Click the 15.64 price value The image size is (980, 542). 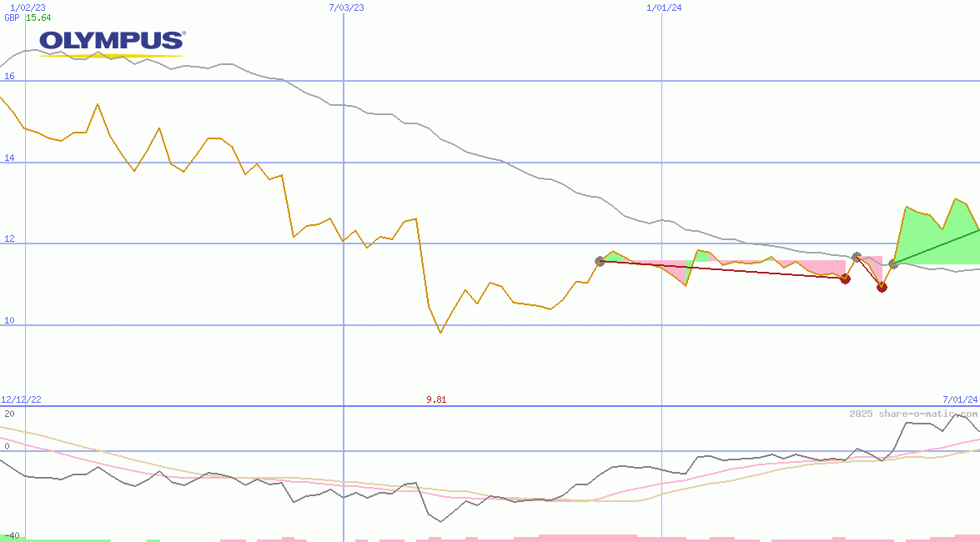coord(38,18)
